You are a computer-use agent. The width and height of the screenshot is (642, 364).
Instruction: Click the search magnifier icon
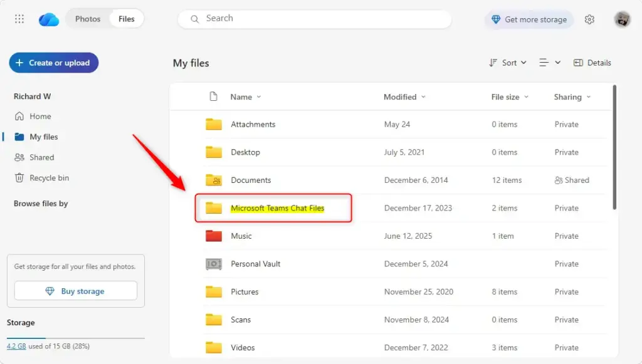coord(195,19)
